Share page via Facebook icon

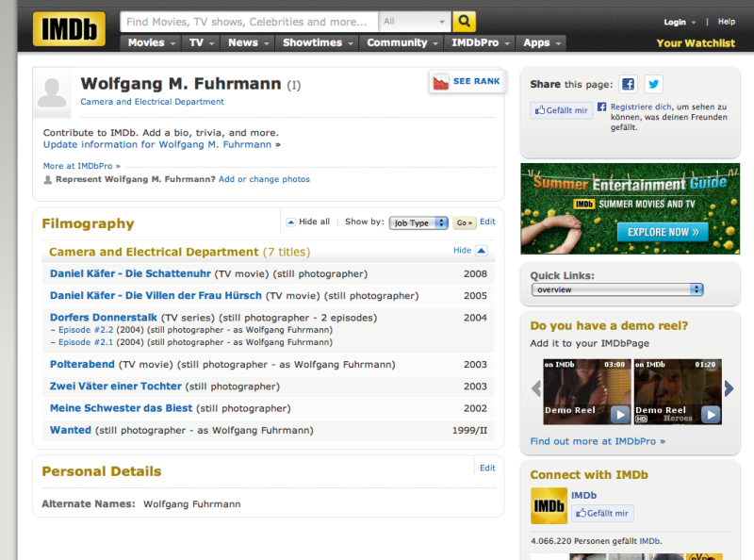(x=628, y=84)
